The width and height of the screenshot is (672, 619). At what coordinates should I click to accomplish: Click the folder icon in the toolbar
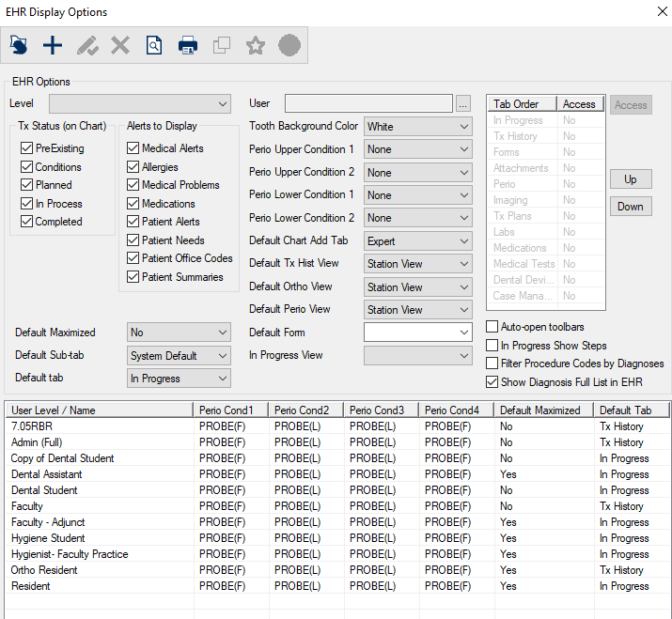pyautogui.click(x=19, y=44)
